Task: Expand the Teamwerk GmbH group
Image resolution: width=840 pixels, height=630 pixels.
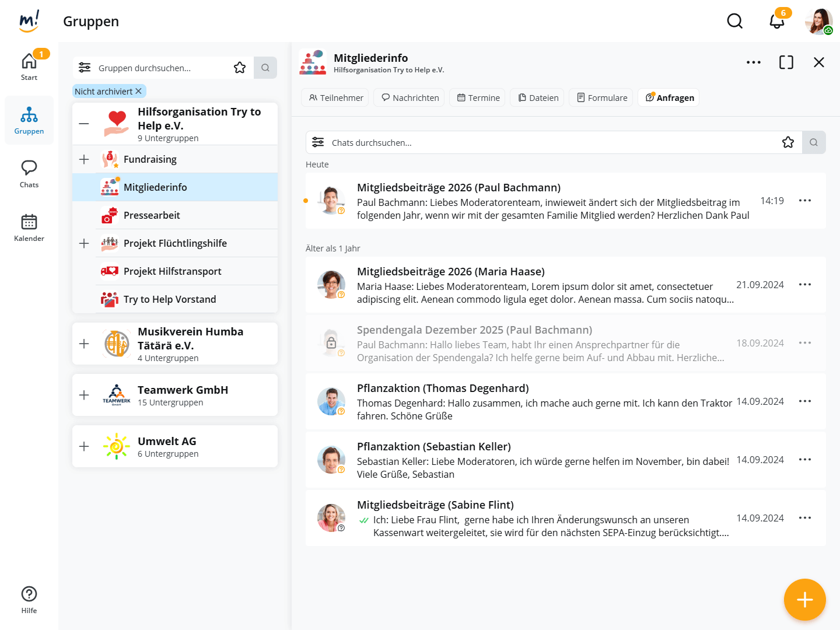Action: point(84,395)
